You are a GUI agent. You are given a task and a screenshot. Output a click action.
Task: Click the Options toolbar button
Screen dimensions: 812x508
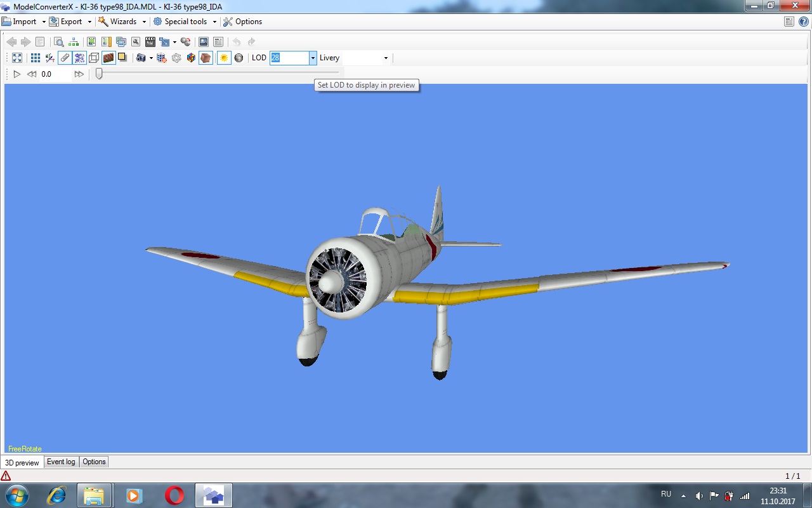click(242, 22)
